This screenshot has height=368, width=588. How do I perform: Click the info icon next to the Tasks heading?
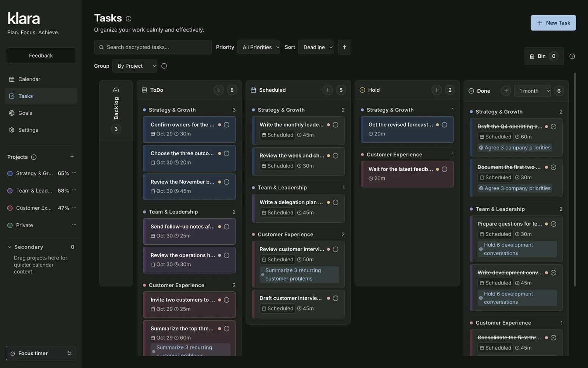(129, 19)
